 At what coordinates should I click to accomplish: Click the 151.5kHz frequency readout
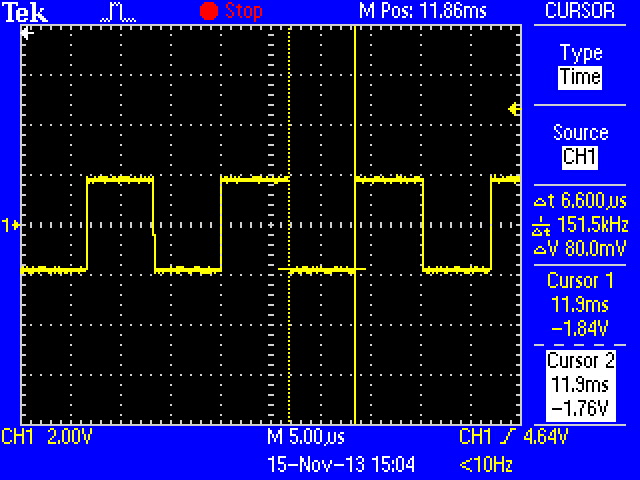pyautogui.click(x=580, y=225)
